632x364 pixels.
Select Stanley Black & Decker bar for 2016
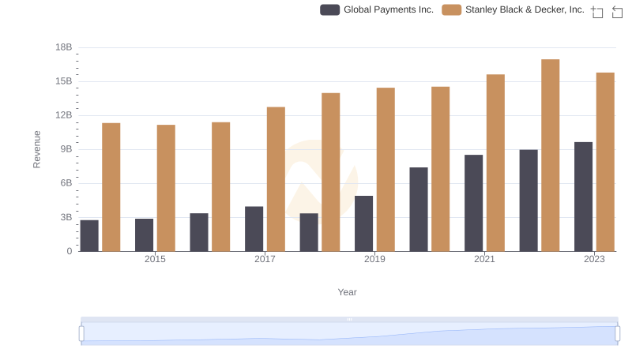click(x=221, y=187)
